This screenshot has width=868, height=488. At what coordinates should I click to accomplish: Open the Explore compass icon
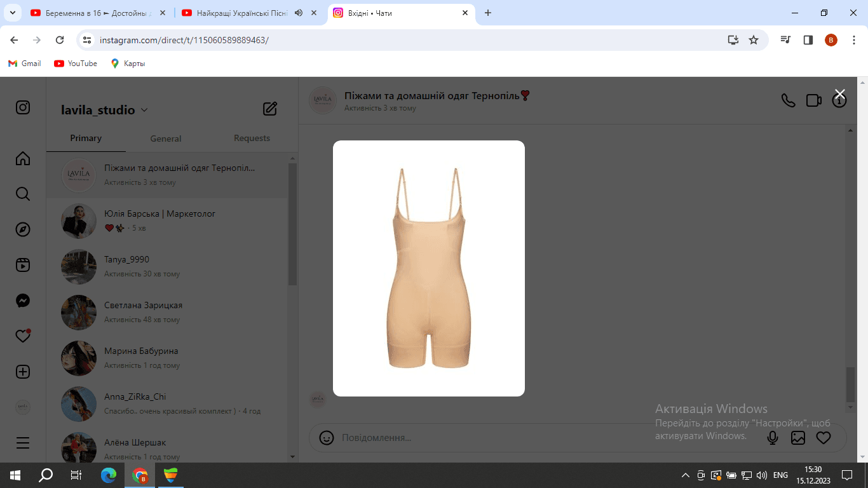[x=23, y=229]
